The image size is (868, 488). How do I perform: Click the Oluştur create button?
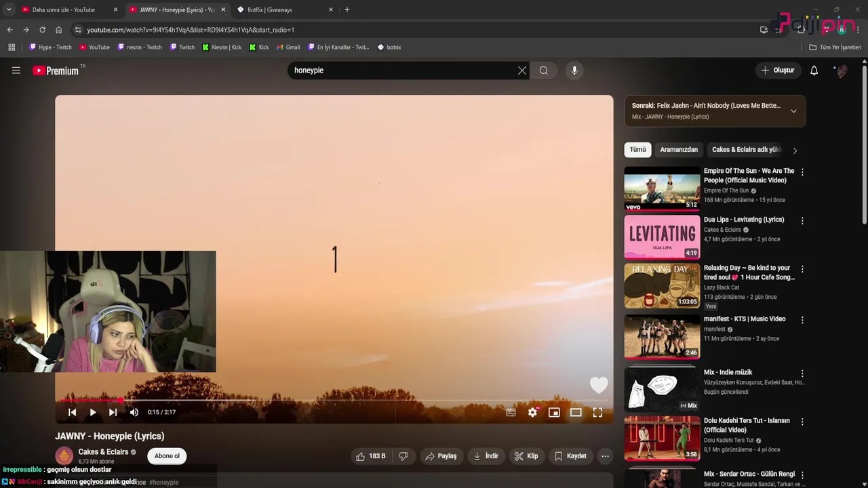point(777,70)
